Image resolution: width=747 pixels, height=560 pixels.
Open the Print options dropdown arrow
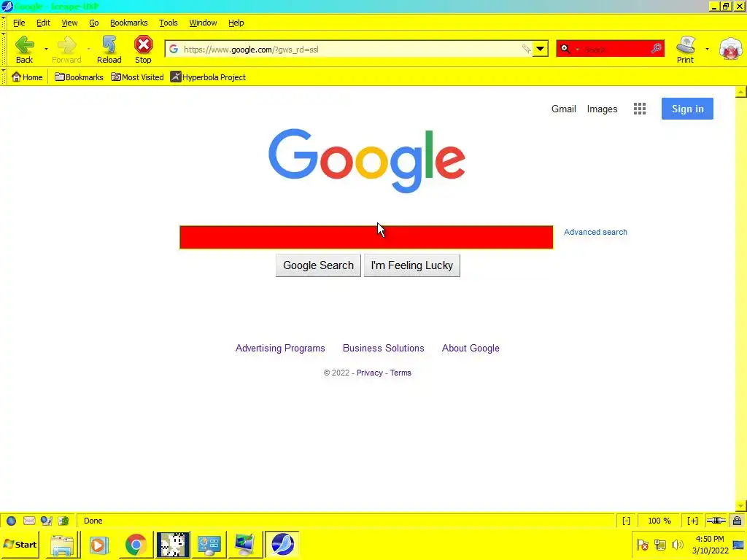pyautogui.click(x=707, y=49)
